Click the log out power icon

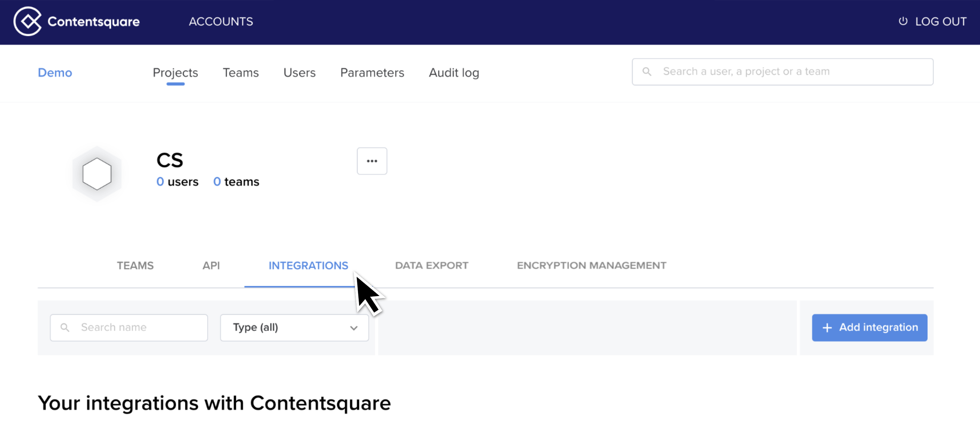(903, 21)
